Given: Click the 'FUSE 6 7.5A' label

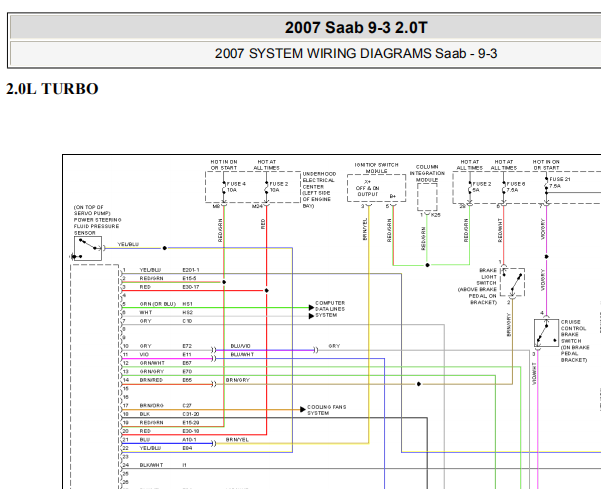Looking at the screenshot, I should pos(516,187).
